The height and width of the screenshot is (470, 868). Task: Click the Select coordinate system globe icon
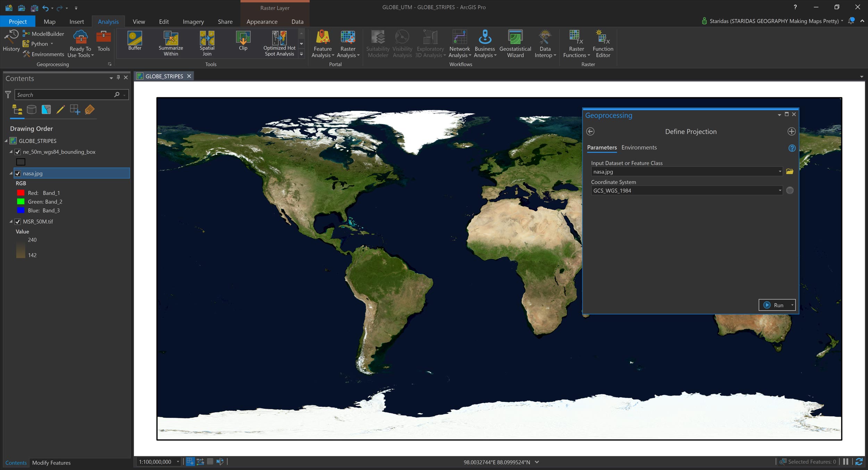(x=790, y=191)
